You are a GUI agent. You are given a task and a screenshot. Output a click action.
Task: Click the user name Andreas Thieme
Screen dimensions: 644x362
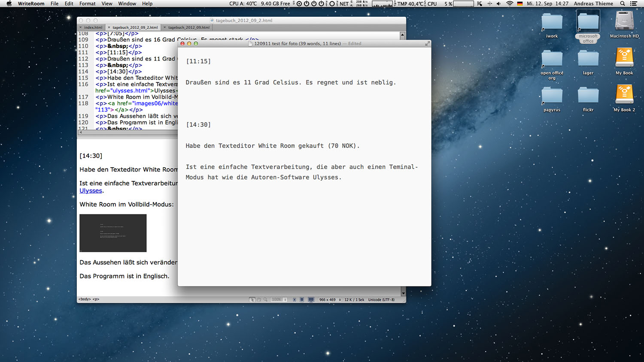593,3
